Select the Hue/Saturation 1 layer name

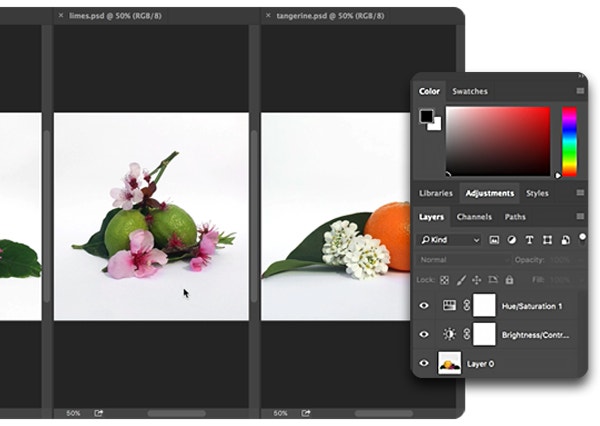pyautogui.click(x=532, y=306)
